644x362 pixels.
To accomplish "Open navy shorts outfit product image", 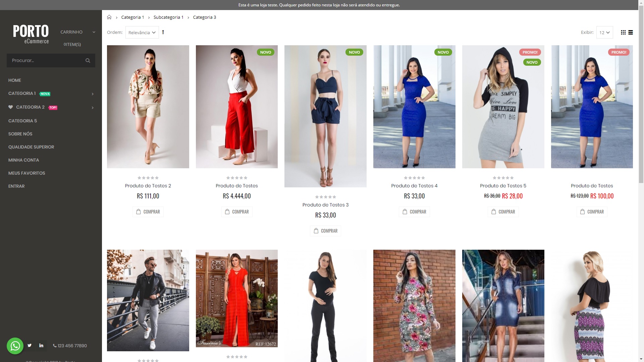I will coord(325,116).
